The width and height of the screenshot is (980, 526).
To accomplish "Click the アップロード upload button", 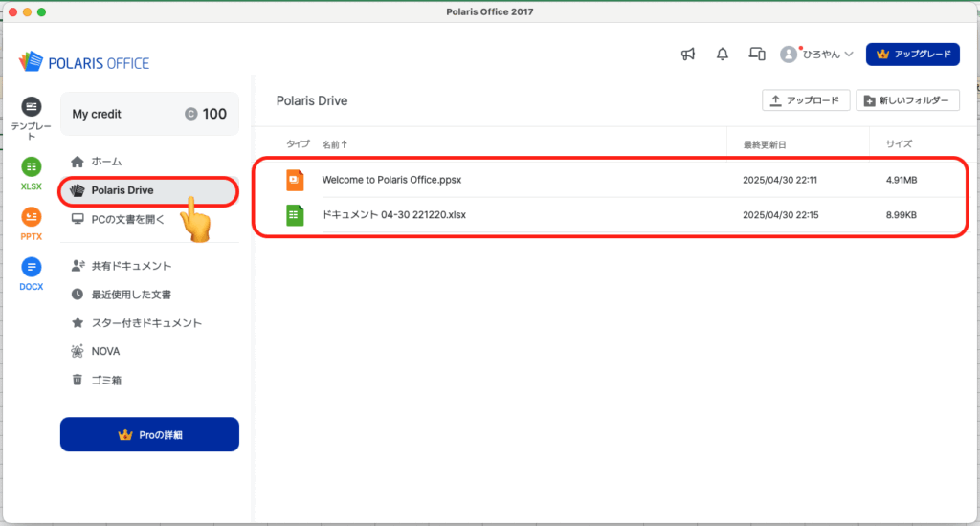I will pos(806,100).
